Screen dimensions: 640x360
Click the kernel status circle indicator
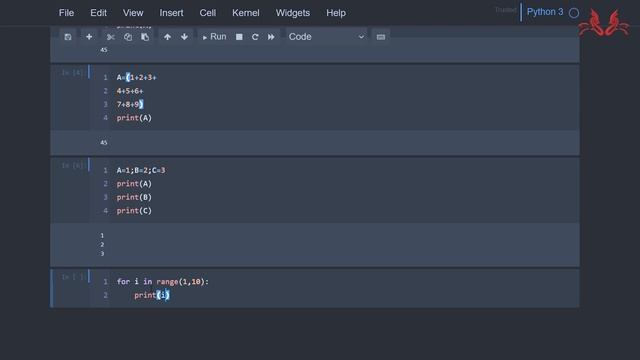[x=574, y=13]
